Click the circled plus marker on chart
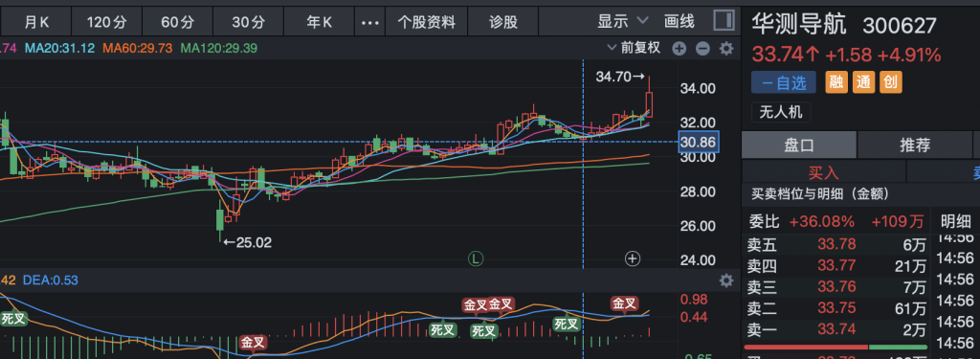The image size is (980, 359). (x=633, y=258)
